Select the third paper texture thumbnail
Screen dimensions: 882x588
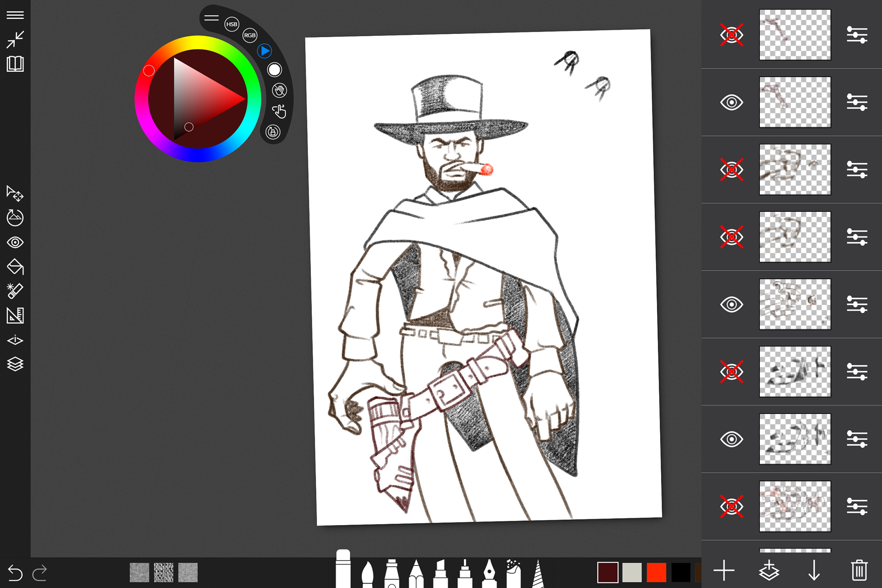click(x=188, y=572)
